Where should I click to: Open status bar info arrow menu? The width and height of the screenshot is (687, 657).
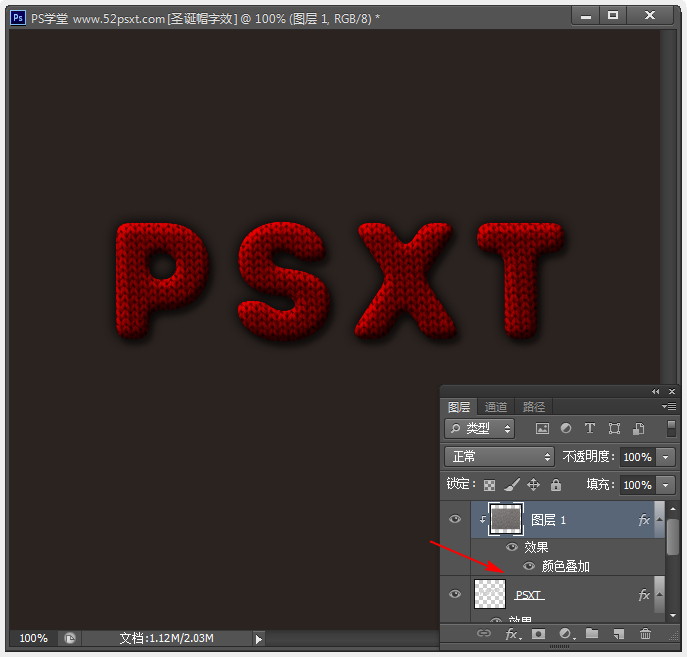pos(259,639)
